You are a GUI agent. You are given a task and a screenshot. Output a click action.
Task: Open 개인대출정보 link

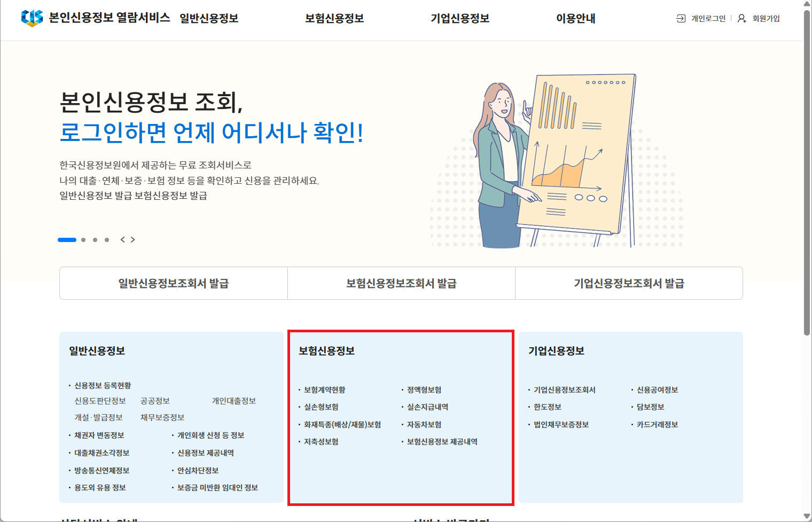coord(233,401)
